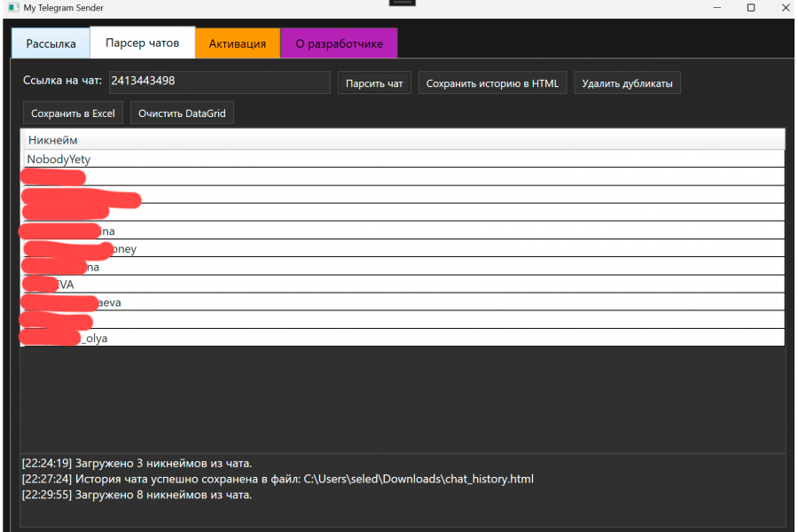
Task: Select the Парсер чатов tab
Action: (143, 43)
